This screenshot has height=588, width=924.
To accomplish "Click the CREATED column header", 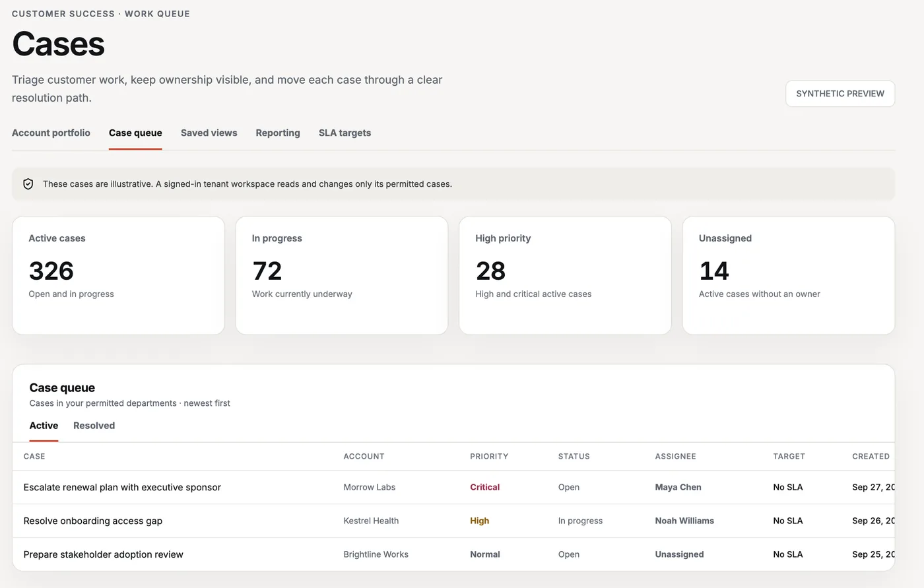I will (x=871, y=457).
